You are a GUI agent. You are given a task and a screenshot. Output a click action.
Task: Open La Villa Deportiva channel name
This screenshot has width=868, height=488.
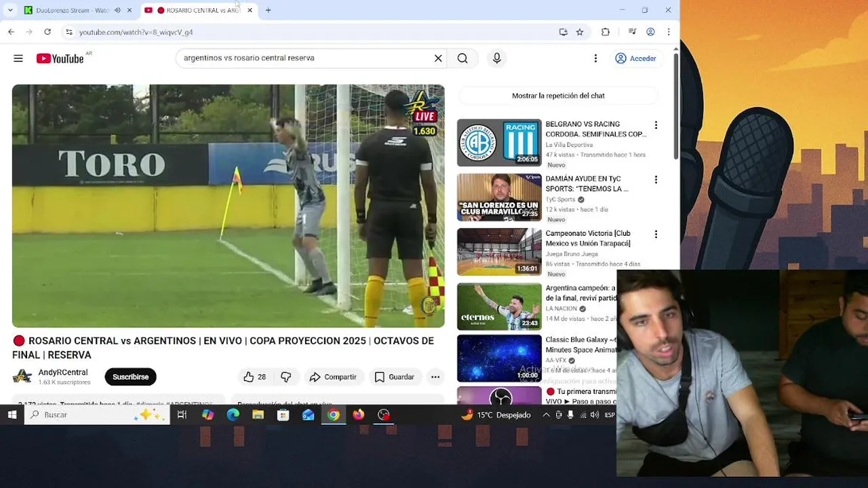click(x=569, y=145)
